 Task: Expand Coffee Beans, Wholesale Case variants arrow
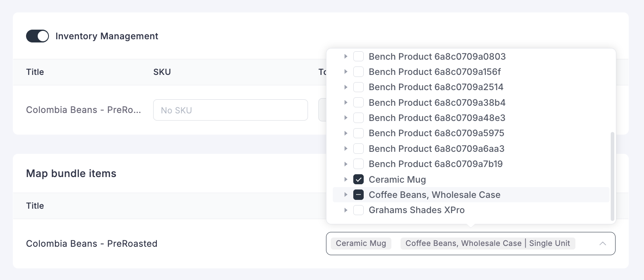(x=346, y=195)
